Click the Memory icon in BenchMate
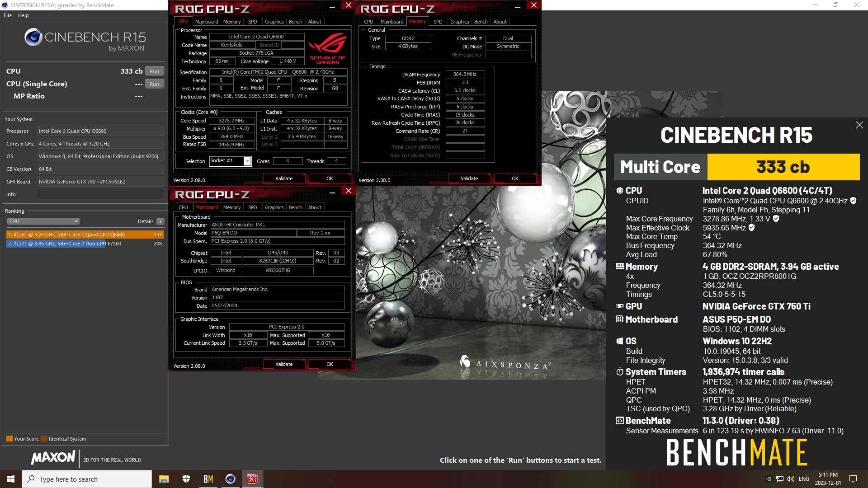Screen dimensions: 868x488 pos(620,267)
